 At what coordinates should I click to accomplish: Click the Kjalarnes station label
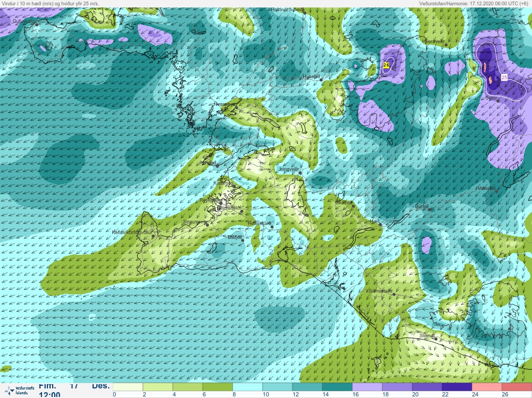[223, 183]
